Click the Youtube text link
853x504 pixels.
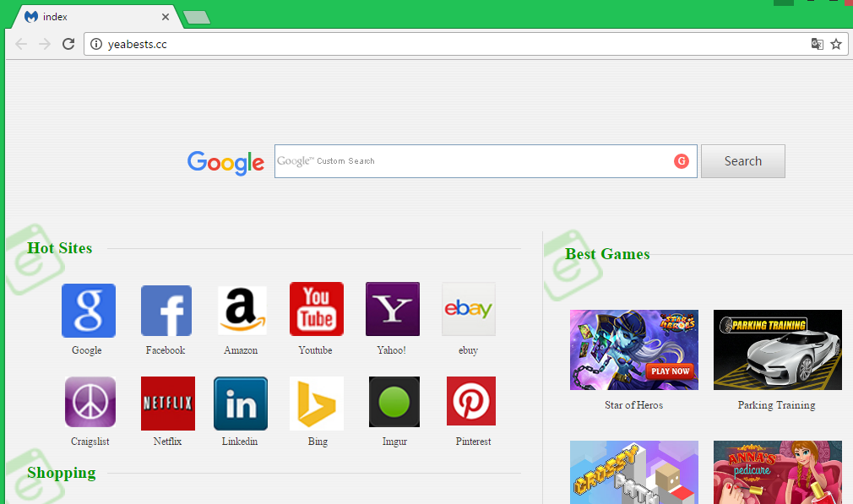(316, 350)
